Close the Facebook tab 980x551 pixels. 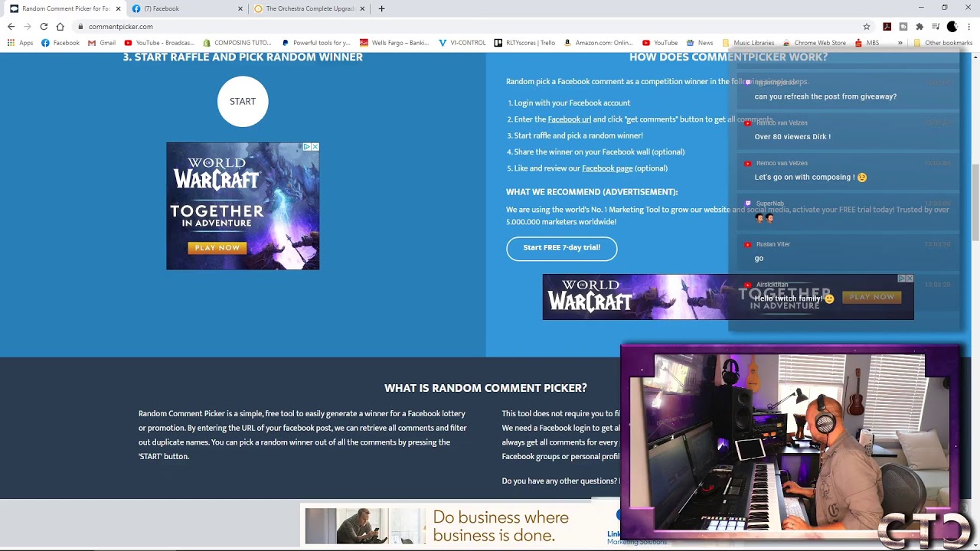[x=240, y=8]
